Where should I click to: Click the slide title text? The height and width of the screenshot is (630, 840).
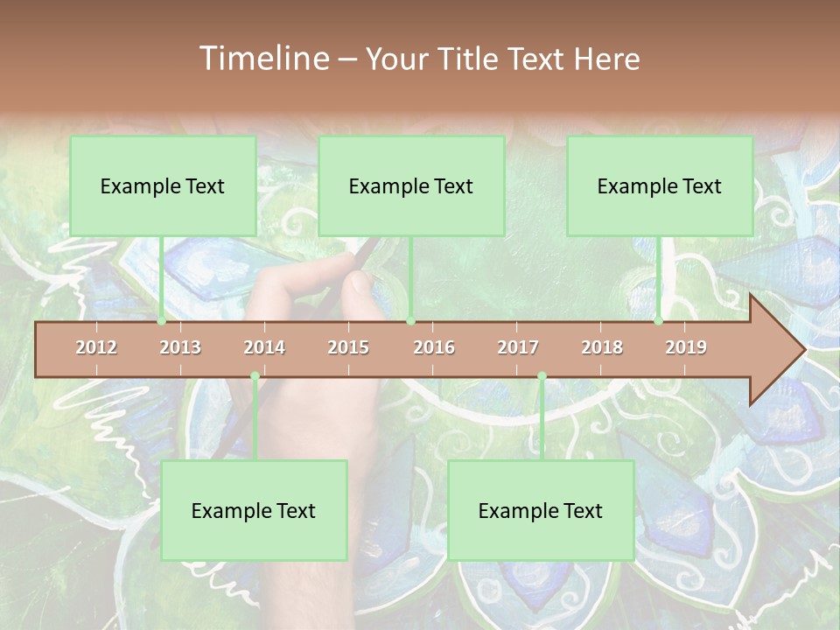(420, 59)
